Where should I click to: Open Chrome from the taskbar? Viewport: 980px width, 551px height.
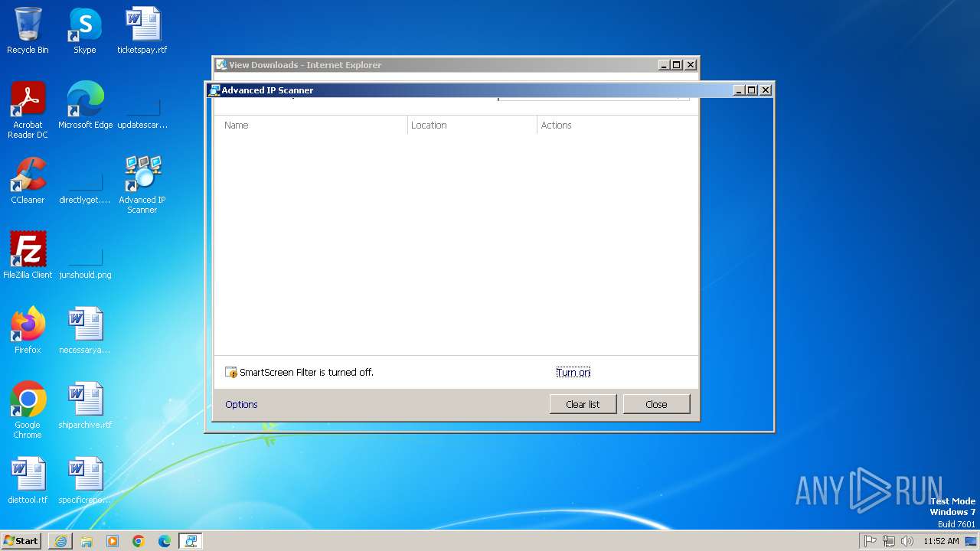coord(139,541)
